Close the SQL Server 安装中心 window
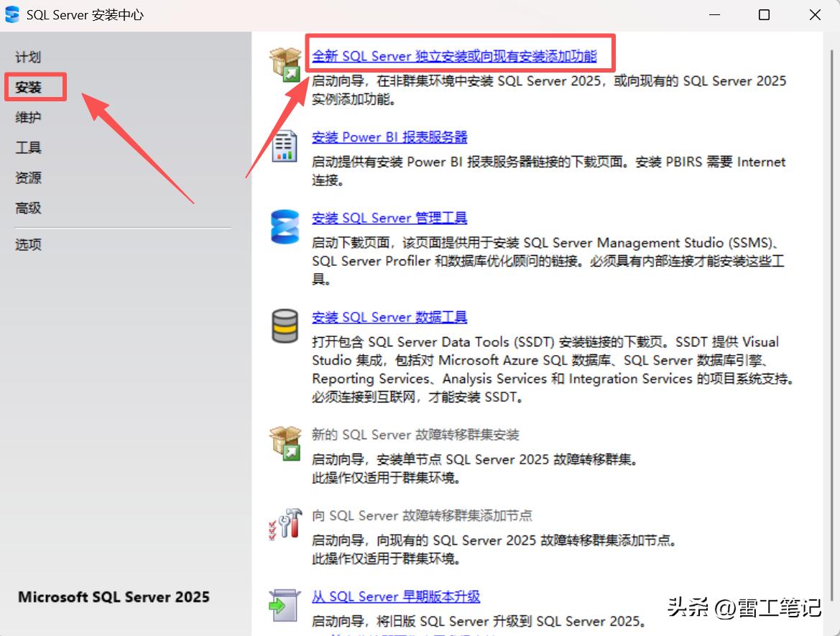Viewport: 840px width, 636px height. (815, 15)
